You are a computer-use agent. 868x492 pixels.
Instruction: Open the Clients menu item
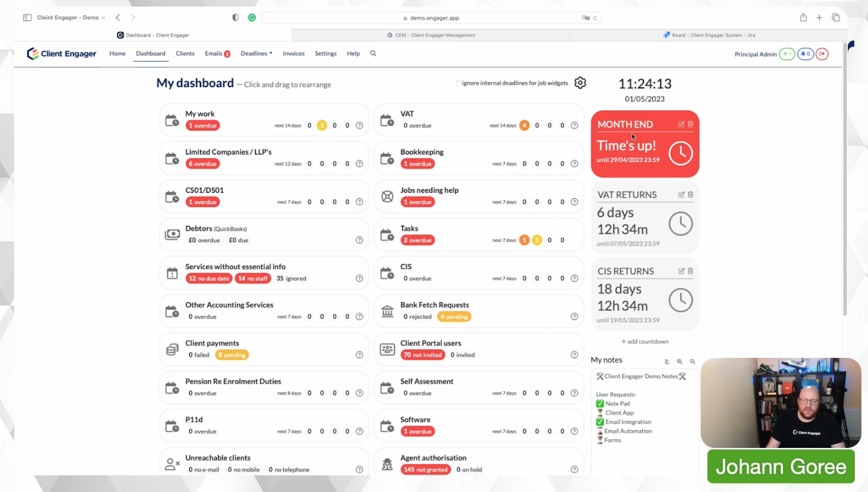(185, 53)
